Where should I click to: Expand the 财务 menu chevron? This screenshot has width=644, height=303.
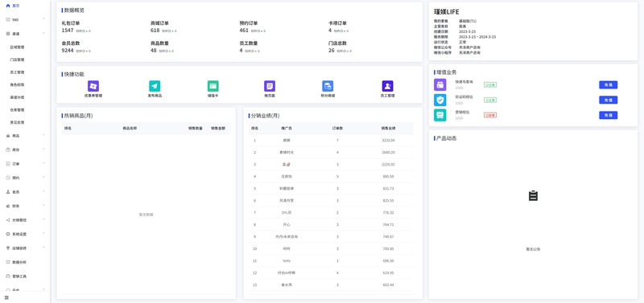click(43, 206)
